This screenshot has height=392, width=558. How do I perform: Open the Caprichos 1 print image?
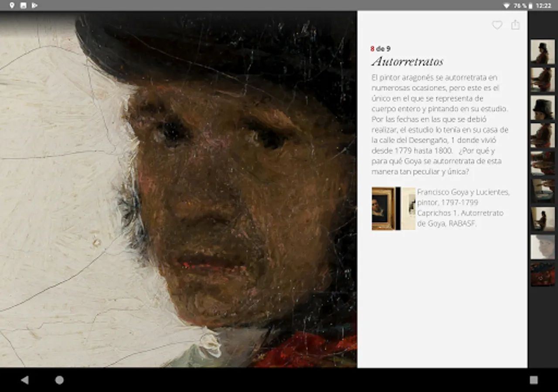(408, 209)
